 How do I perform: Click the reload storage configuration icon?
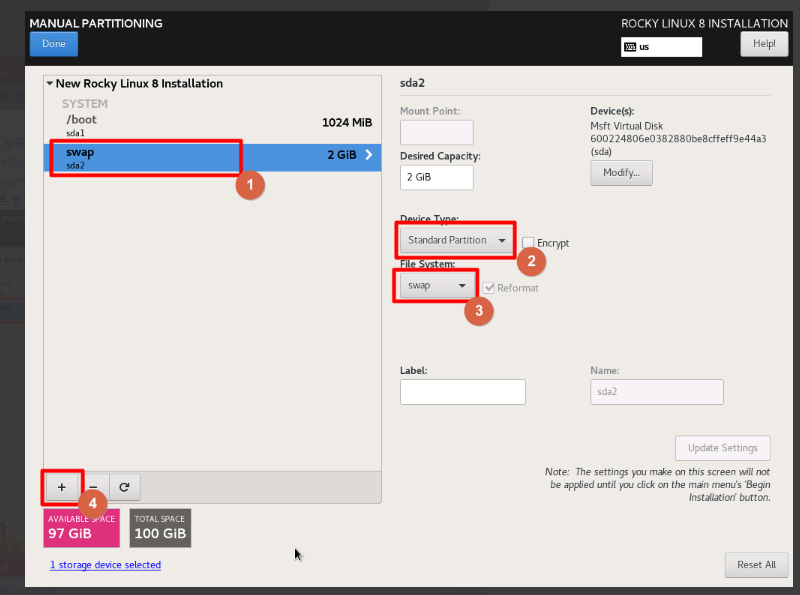pos(124,487)
